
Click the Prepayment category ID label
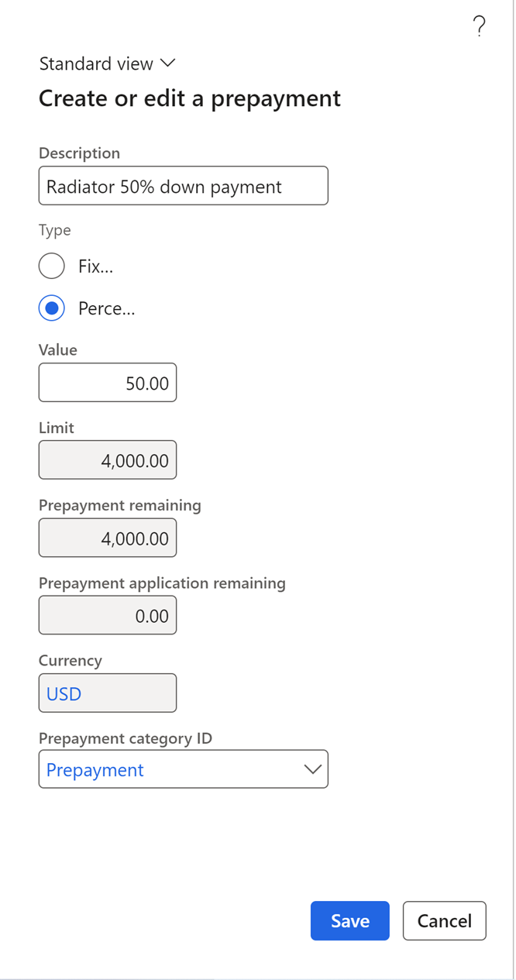(x=126, y=738)
